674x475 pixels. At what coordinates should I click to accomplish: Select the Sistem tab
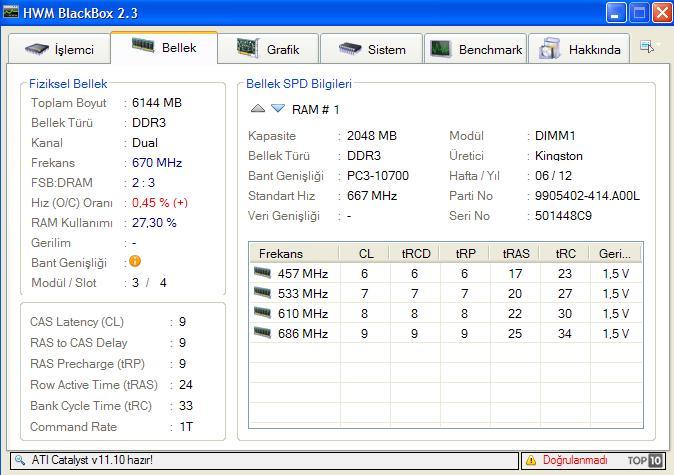point(372,49)
